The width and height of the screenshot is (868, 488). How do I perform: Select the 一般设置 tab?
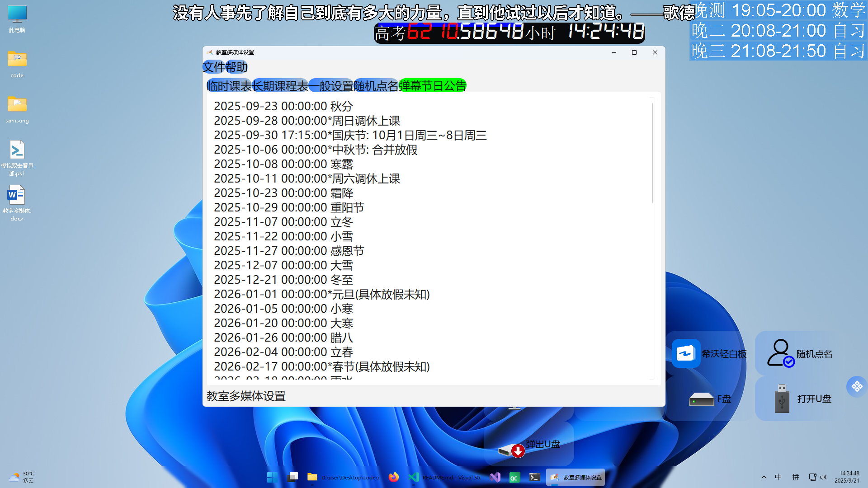click(x=331, y=86)
